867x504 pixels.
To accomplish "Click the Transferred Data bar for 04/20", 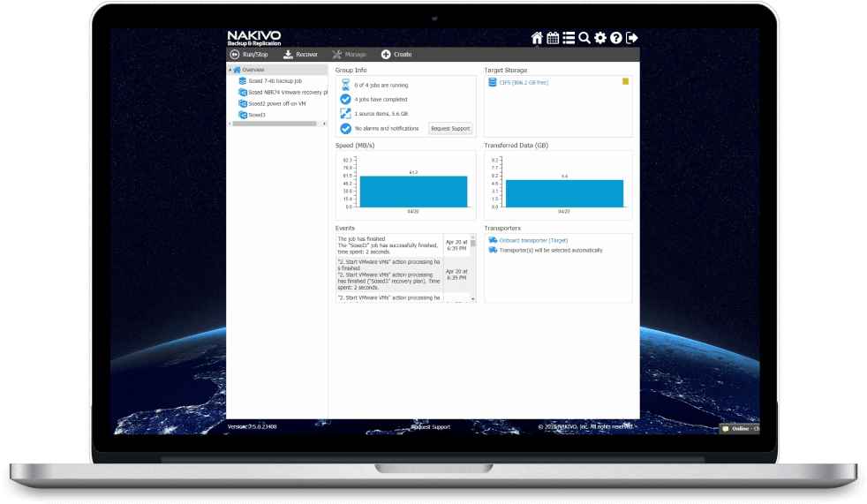I will (564, 193).
